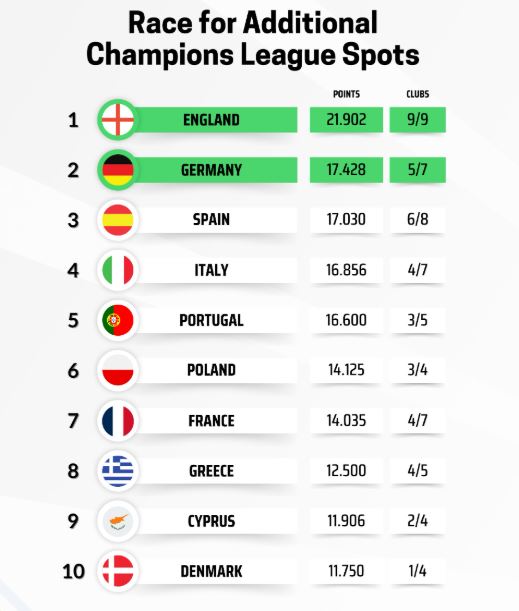Select the GERMANY country name bar
This screenshot has width=519, height=611.
click(x=212, y=170)
